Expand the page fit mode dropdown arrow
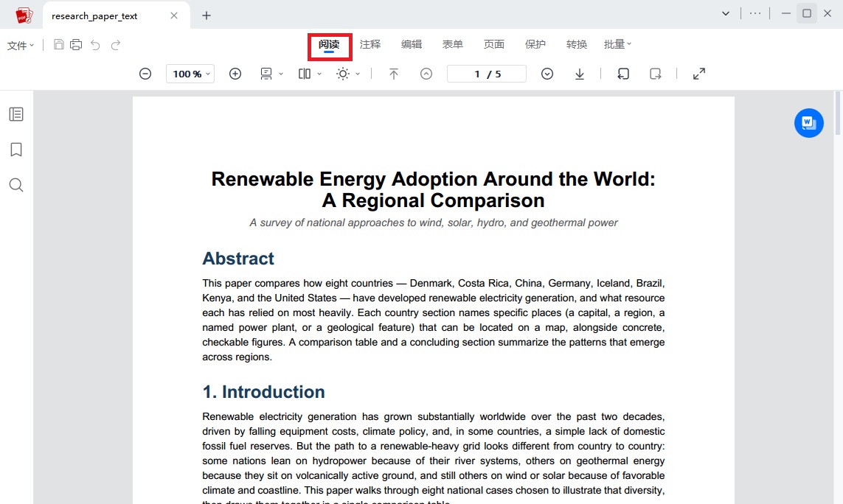The image size is (843, 504). [281, 74]
